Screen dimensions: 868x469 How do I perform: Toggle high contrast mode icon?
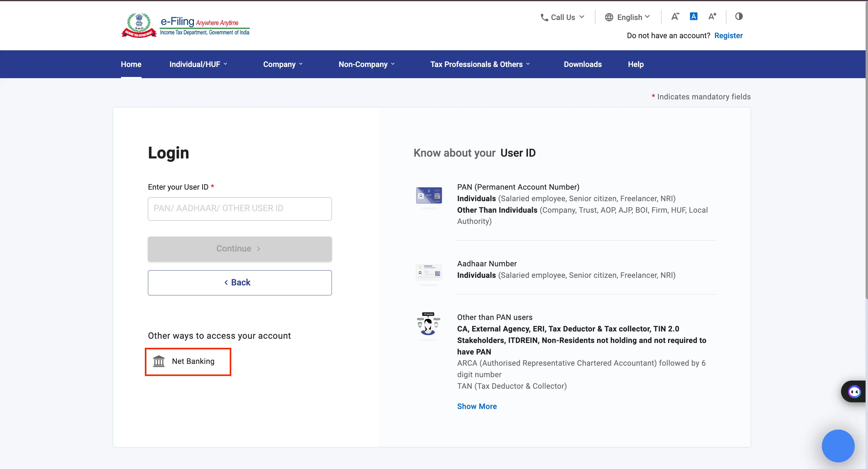coord(739,16)
